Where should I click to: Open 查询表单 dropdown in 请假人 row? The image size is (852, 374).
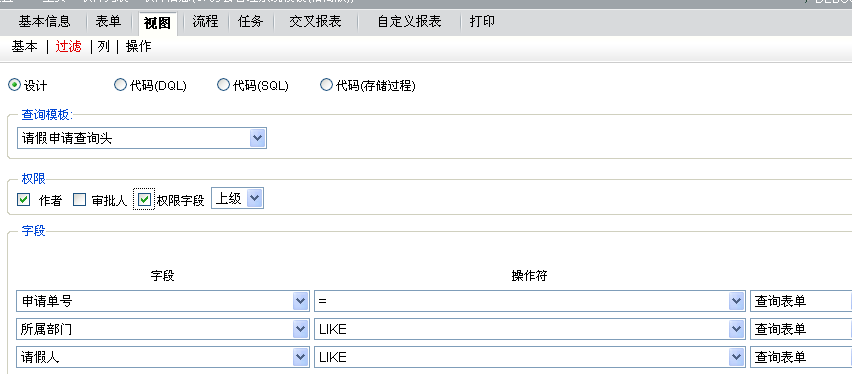(801, 357)
